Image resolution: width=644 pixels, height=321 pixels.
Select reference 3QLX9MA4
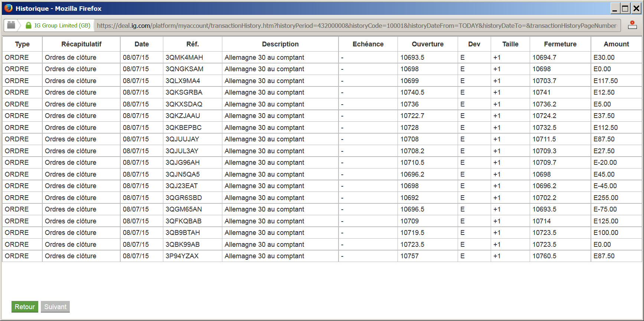click(183, 81)
